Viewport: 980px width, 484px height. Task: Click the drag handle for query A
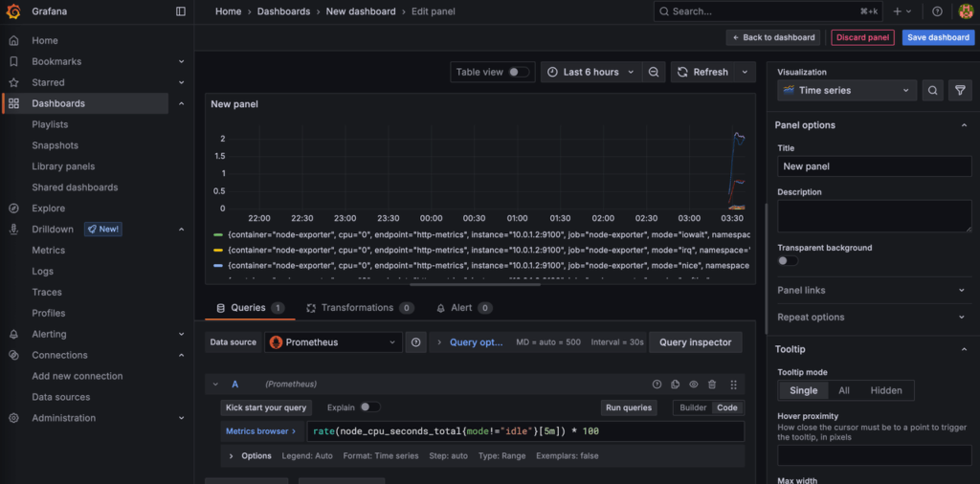(x=734, y=385)
